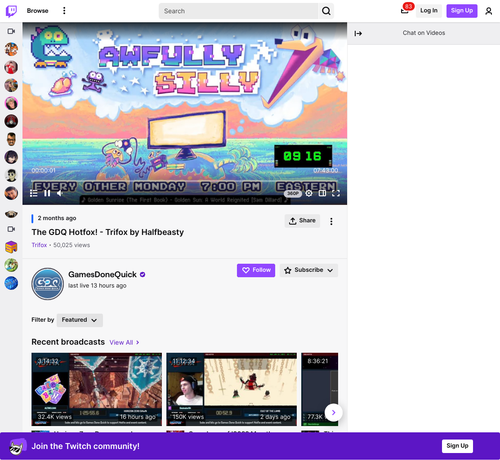Toggle fullscreen on the video player

click(336, 193)
